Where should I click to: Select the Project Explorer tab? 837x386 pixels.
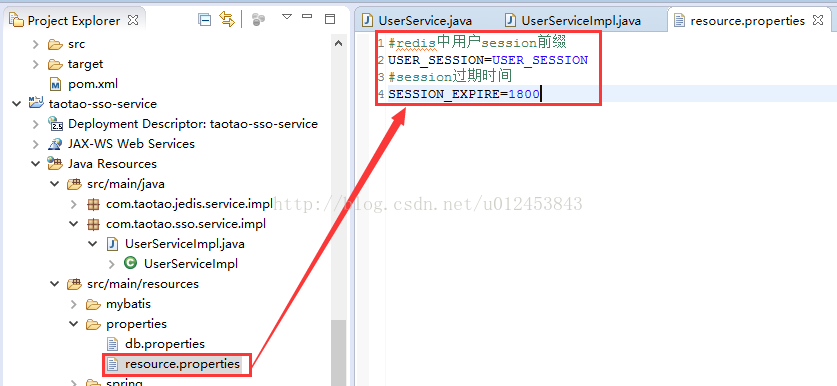coord(74,21)
